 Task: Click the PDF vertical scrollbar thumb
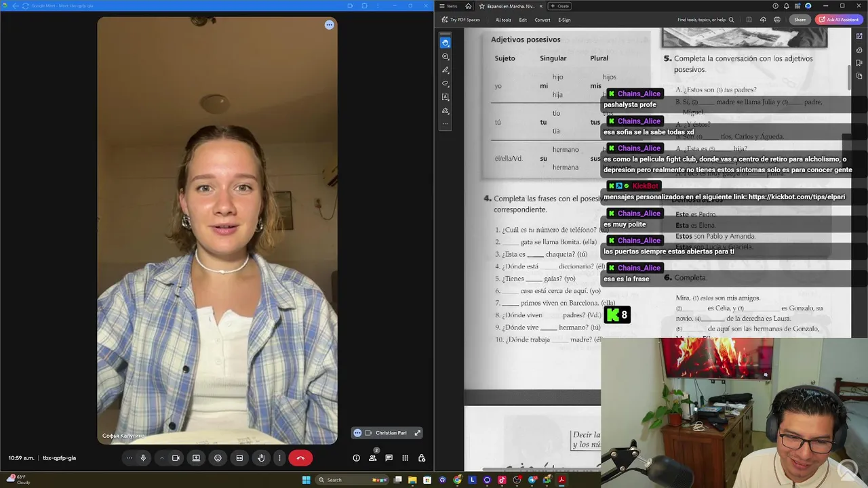pyautogui.click(x=849, y=76)
